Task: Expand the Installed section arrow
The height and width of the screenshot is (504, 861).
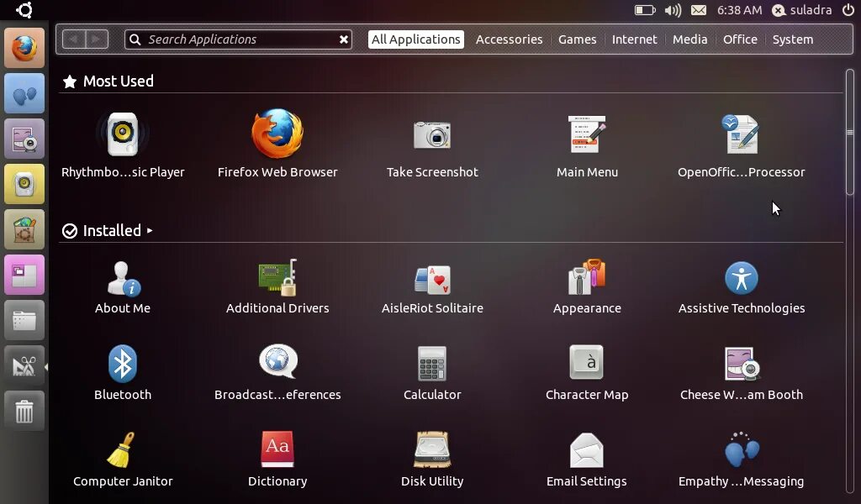Action: 150,231
